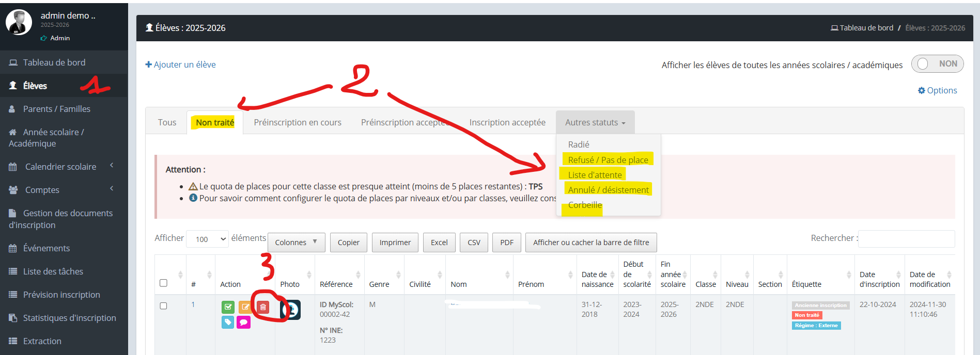Expand the Calendrier scolaire sidebar menu
Screen dimensions: 980x355
(x=60, y=167)
